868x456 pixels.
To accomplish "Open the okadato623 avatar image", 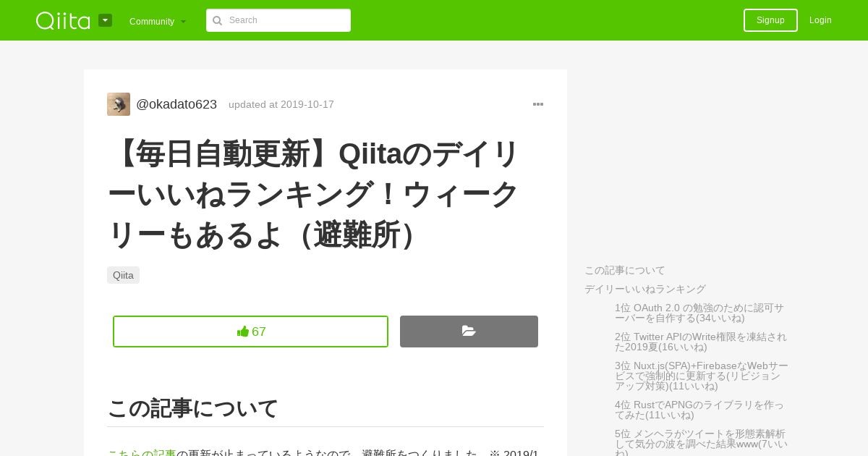I will click(x=119, y=104).
